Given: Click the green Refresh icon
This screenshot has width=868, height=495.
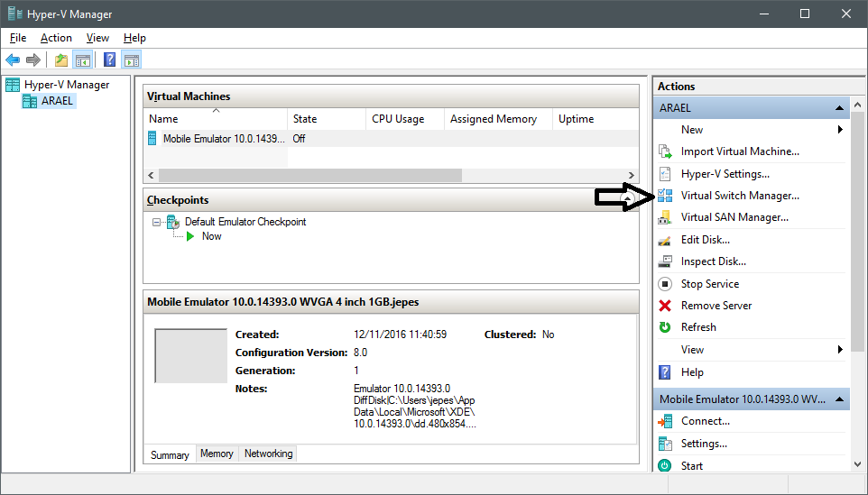Looking at the screenshot, I should point(665,327).
